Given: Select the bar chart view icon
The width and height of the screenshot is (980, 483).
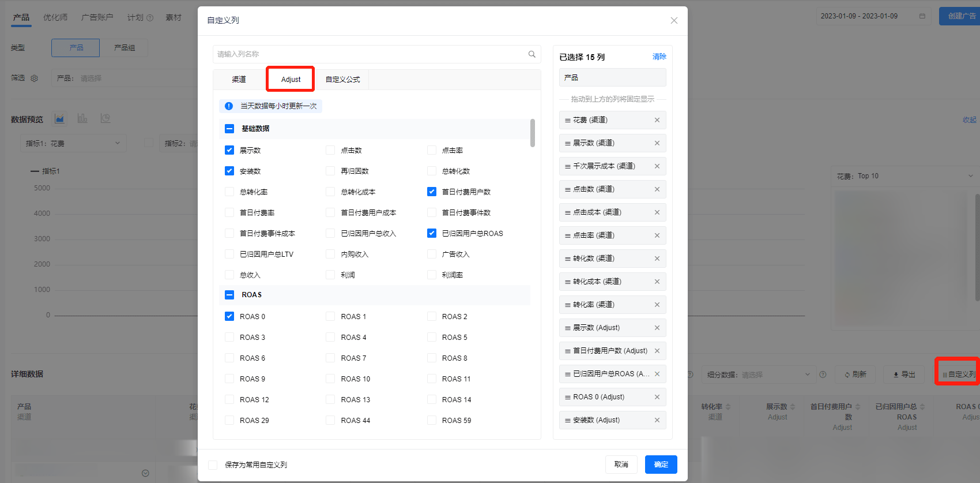Looking at the screenshot, I should (x=82, y=118).
